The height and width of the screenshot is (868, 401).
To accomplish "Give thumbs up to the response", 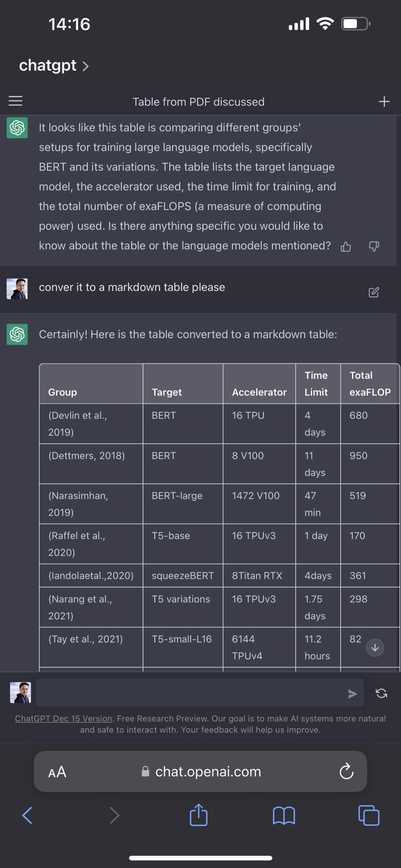I will tap(346, 247).
